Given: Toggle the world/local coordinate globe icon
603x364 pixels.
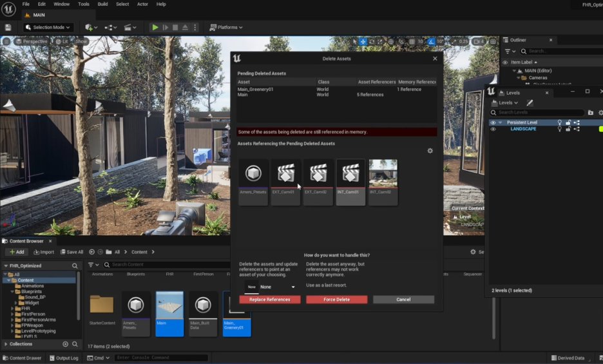Looking at the screenshot, I should click(390, 42).
